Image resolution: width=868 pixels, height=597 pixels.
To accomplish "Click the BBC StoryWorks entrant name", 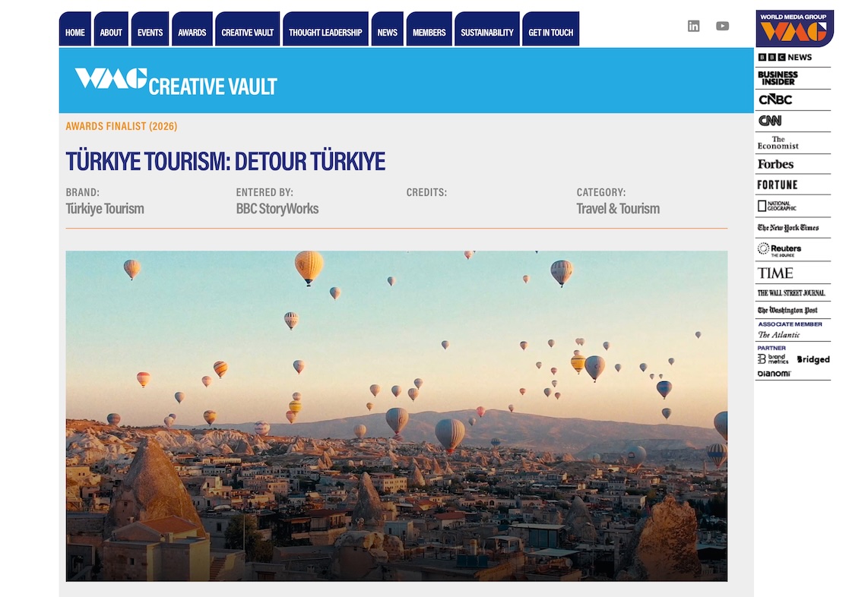I will [277, 209].
